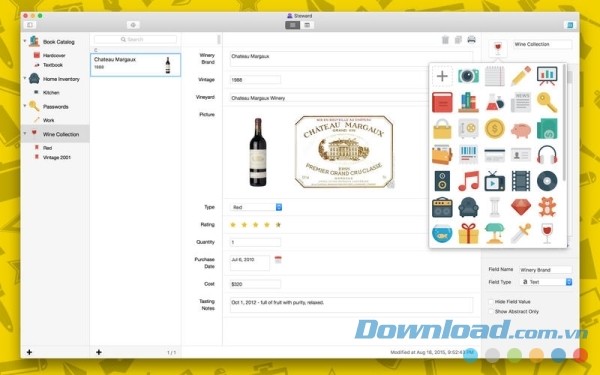Add a custom icon with plus tile

coord(442,76)
